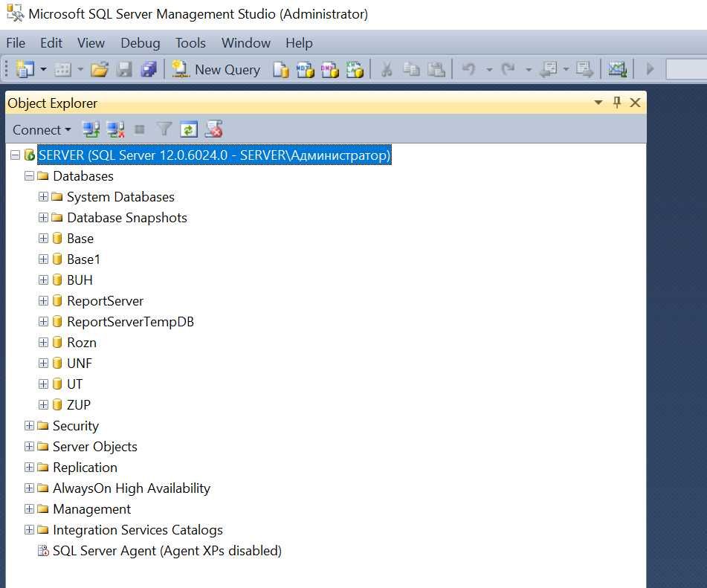
Task: Expand the Rozn database node
Action: click(43, 342)
